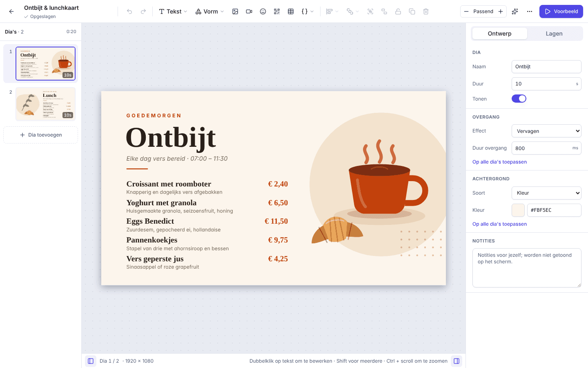Turn off the Tonen switch
Viewport: 588px width, 368px height.
519,99
